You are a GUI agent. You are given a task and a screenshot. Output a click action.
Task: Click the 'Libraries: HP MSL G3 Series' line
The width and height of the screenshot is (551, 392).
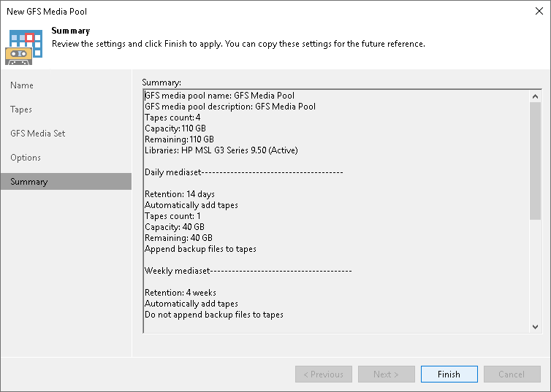pos(221,150)
